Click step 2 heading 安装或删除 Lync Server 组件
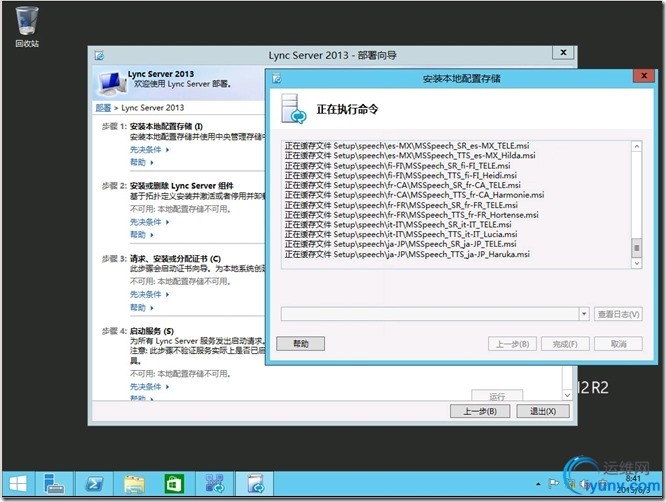Image resolution: width=666 pixels, height=502 pixels. [x=181, y=186]
